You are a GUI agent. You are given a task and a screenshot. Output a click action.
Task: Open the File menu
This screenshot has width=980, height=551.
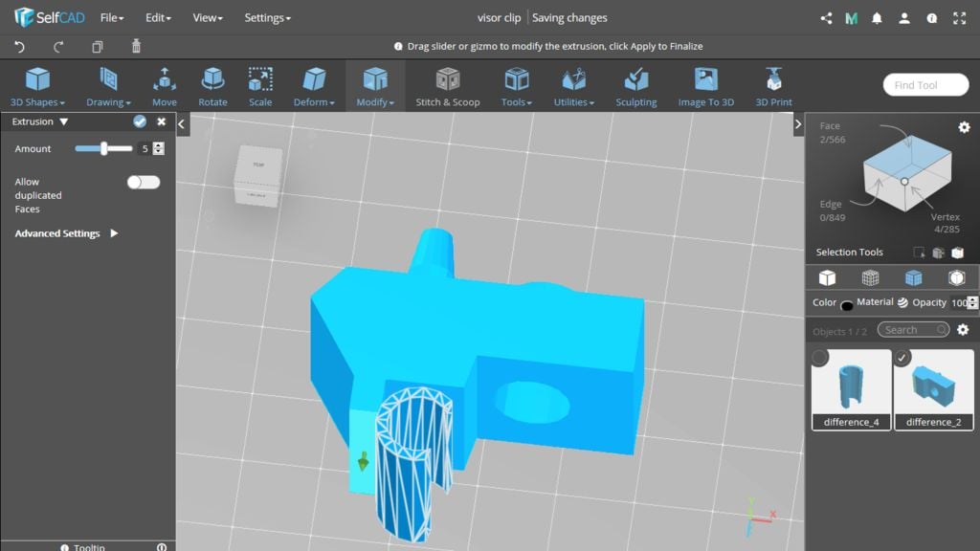[x=112, y=17]
